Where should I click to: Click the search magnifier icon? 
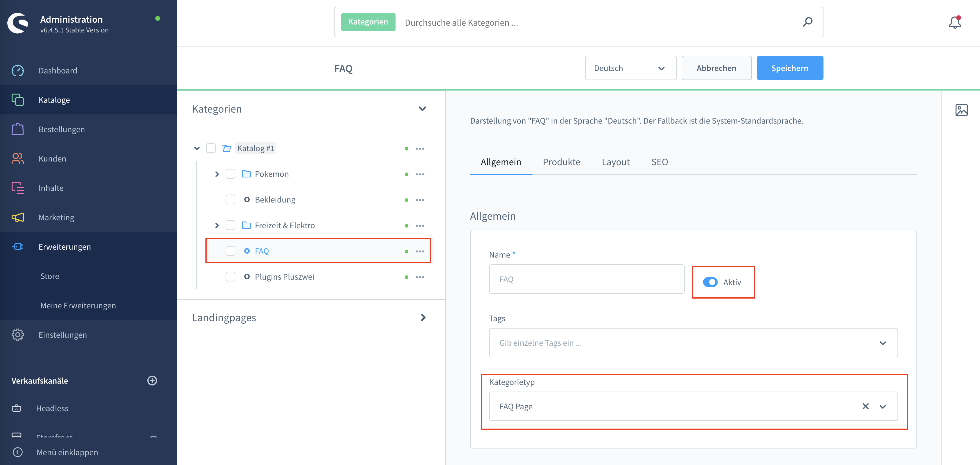[x=807, y=22]
